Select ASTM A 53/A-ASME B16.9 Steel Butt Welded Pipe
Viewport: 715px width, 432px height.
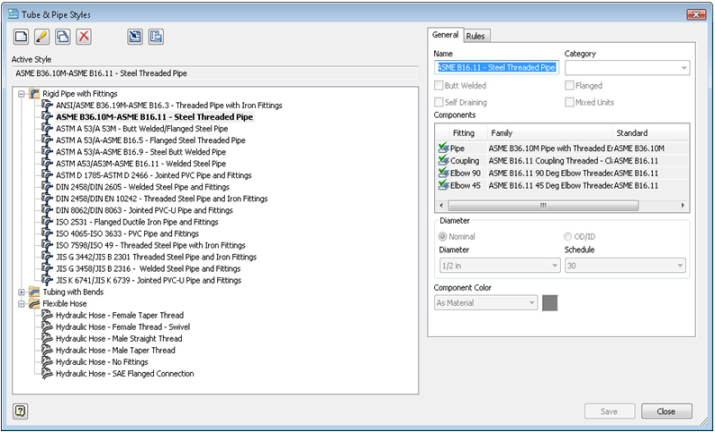click(141, 152)
